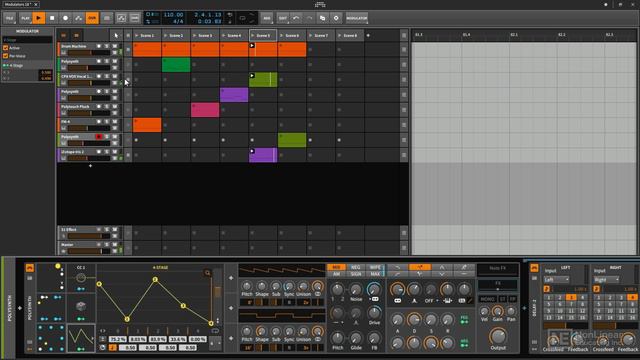This screenshot has width=640, height=360.
Task: Launch Scene 2
Action: click(165, 36)
